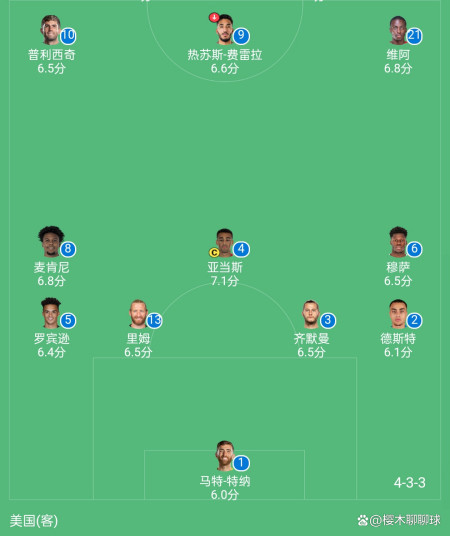Click the number 10 jersey badge
Screen dimensions: 450x536
click(68, 36)
